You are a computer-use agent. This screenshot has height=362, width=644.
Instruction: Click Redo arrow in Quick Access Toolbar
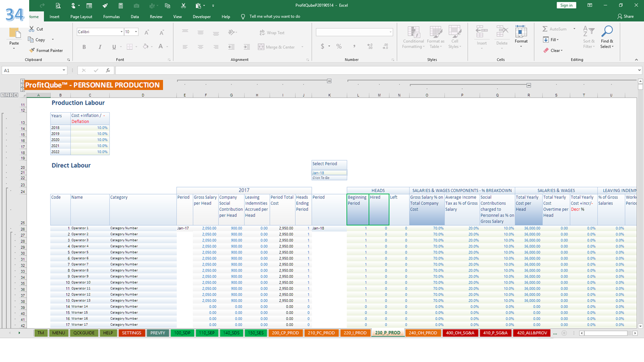(42, 6)
